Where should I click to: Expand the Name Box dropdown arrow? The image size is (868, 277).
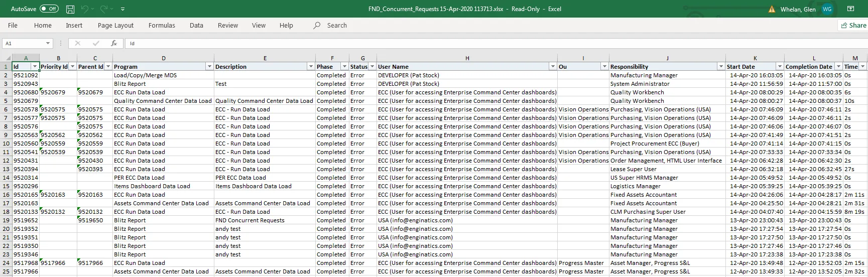pyautogui.click(x=48, y=44)
